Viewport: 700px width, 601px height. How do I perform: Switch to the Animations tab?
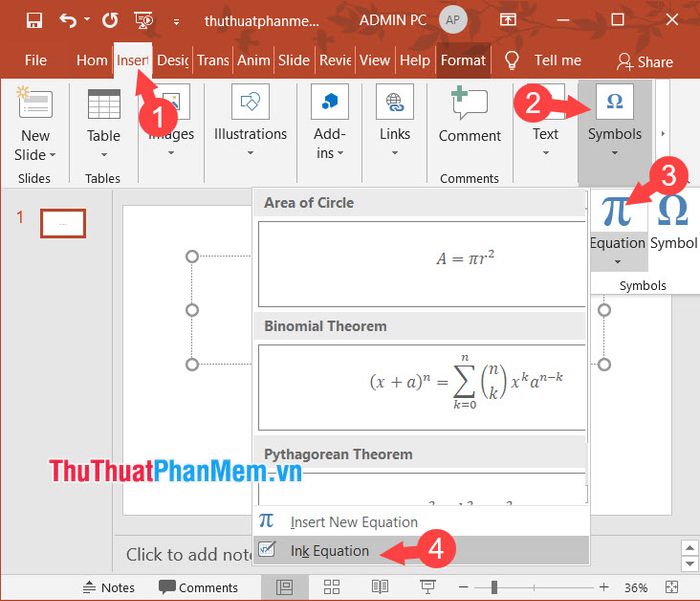[x=253, y=60]
